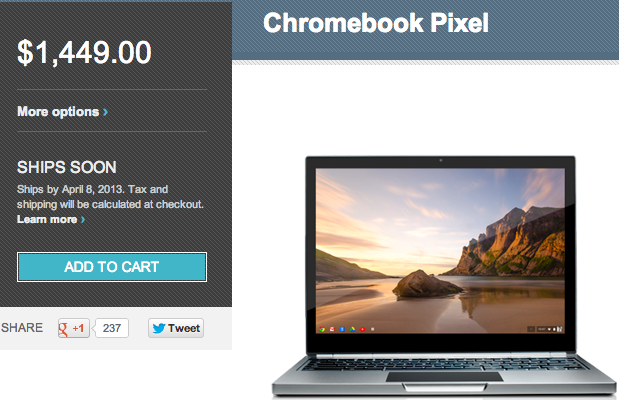Click the Chromebook Pixel laptop image

coord(444,276)
